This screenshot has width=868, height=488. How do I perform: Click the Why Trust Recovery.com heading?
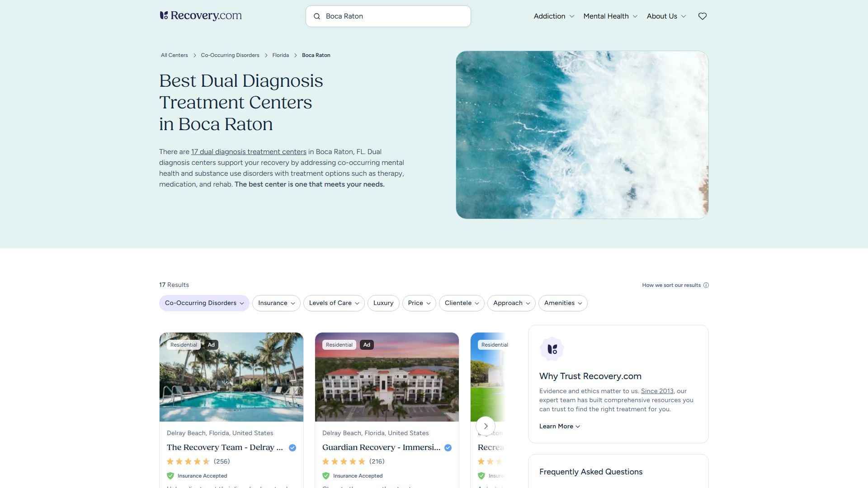[x=590, y=376]
